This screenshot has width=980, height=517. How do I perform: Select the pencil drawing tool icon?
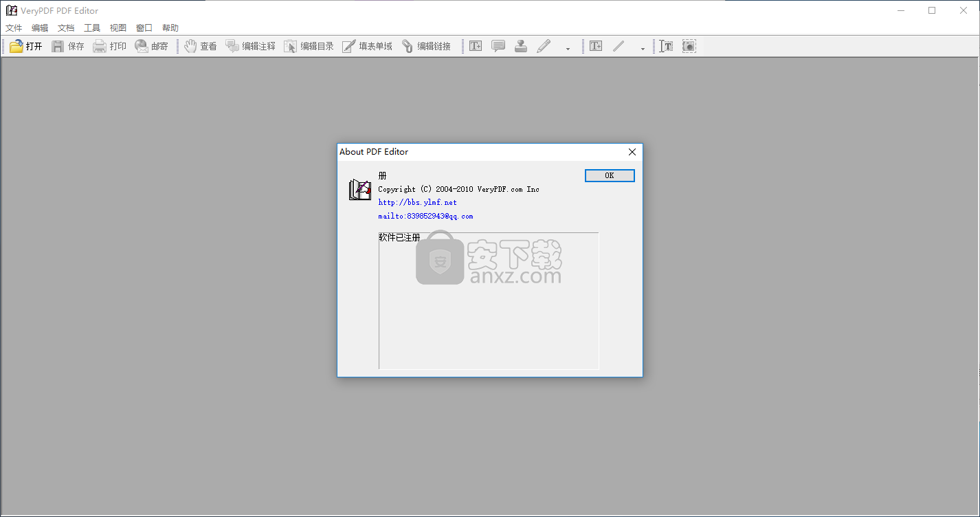[x=544, y=46]
